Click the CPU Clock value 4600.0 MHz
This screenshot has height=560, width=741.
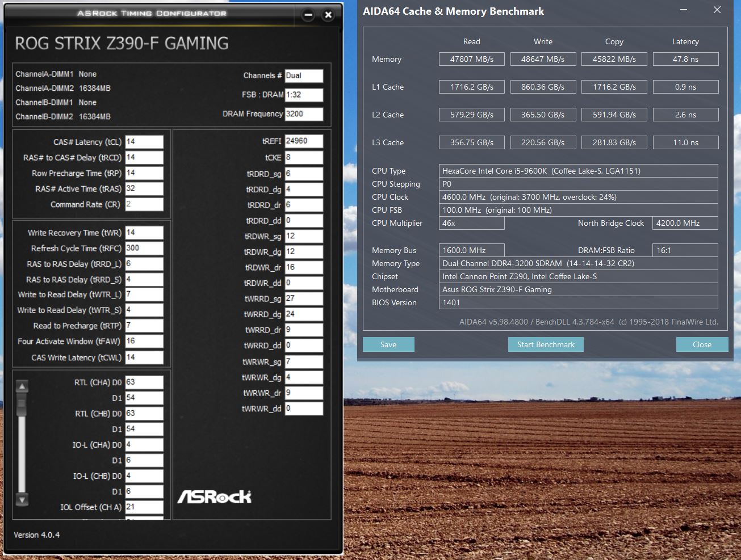(x=579, y=197)
